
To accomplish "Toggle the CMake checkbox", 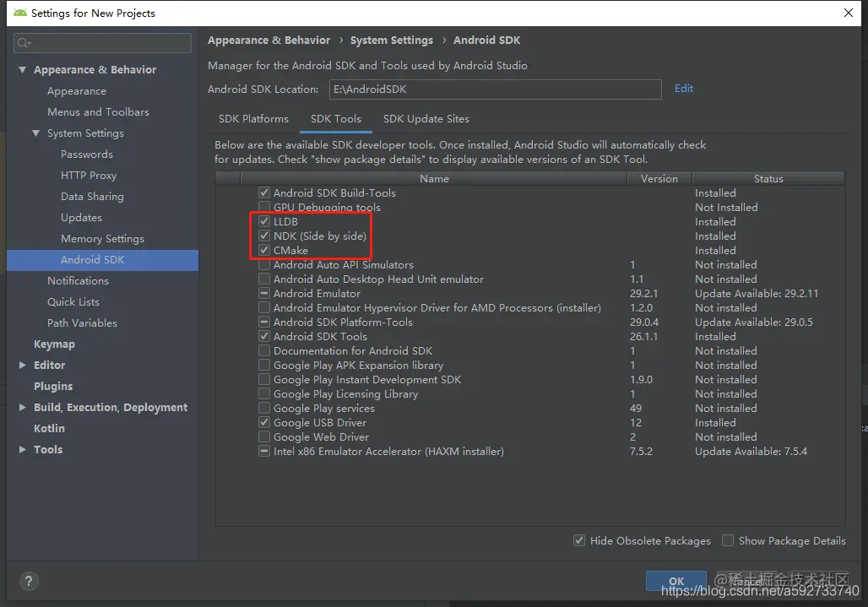I will (x=264, y=250).
